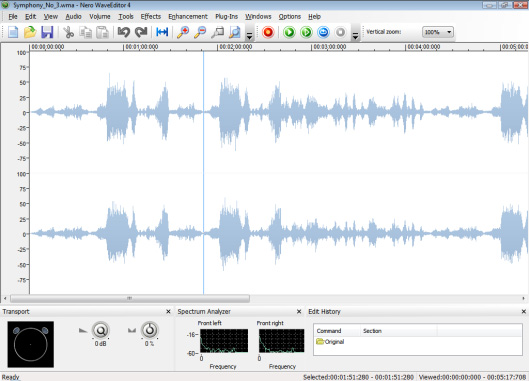Click the horizontal scrollbar thumb
The image size is (529, 381).
(x=130, y=299)
